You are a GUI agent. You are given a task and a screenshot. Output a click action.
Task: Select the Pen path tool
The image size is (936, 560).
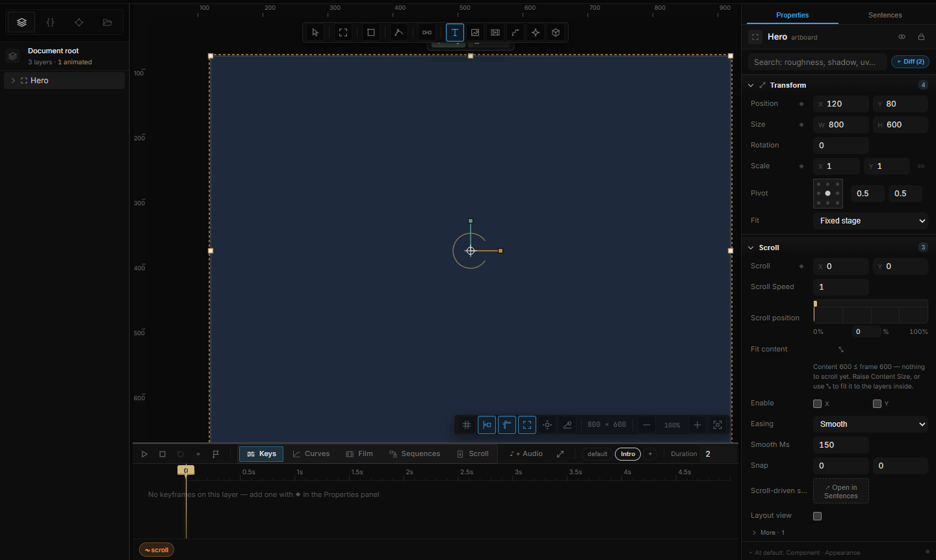tap(399, 32)
